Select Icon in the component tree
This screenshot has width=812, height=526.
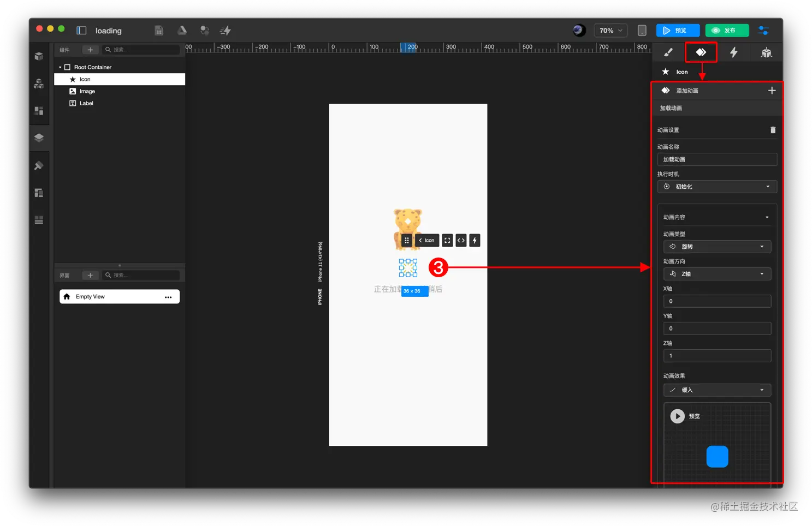tap(120, 79)
